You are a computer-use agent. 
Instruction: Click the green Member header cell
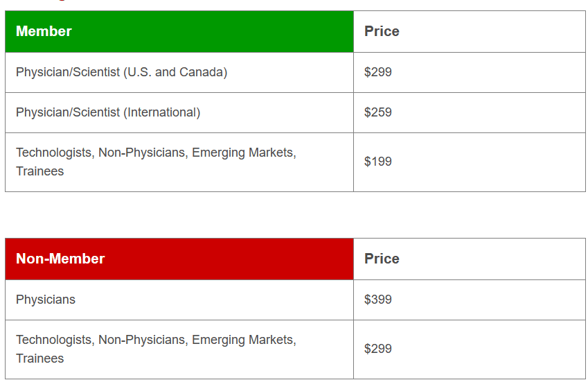(179, 31)
